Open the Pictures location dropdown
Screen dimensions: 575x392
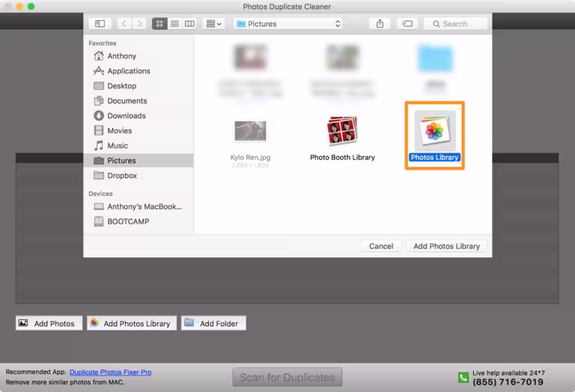pyautogui.click(x=287, y=24)
